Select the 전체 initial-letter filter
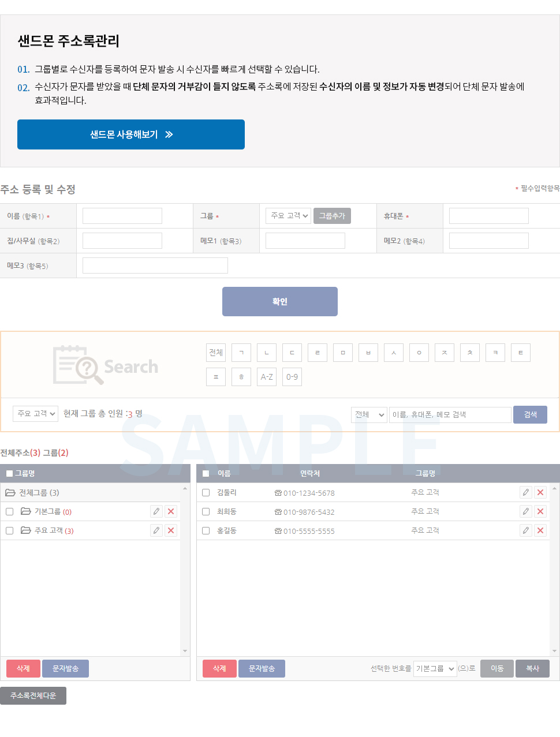Image resolution: width=560 pixels, height=737 pixels. pyautogui.click(x=216, y=353)
